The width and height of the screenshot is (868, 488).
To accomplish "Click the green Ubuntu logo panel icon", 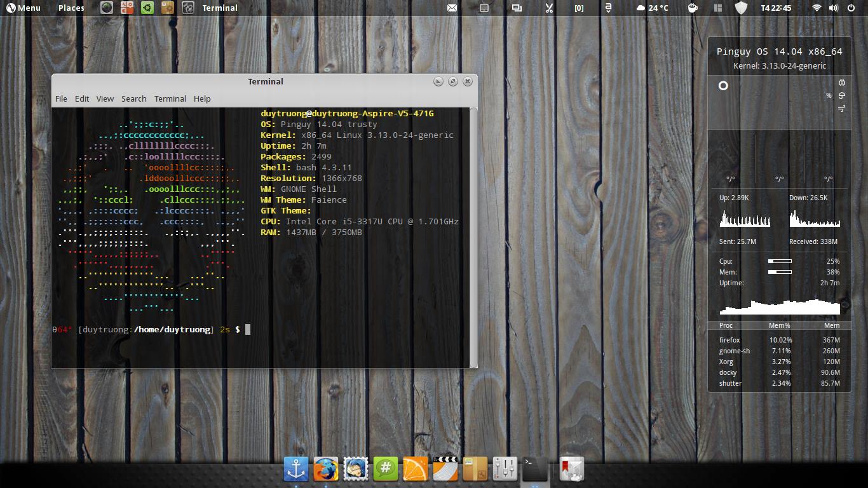I will 147,8.
